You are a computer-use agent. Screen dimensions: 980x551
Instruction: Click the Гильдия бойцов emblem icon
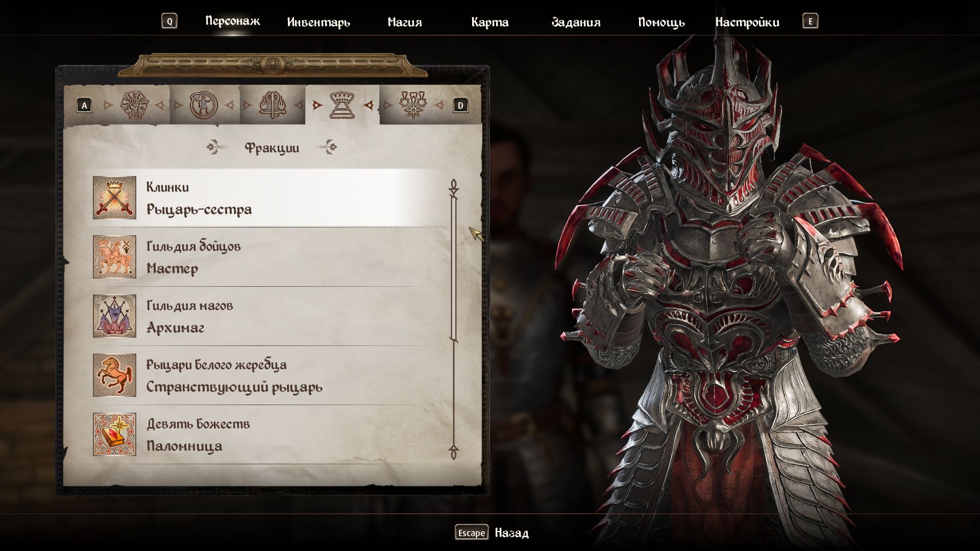click(114, 257)
